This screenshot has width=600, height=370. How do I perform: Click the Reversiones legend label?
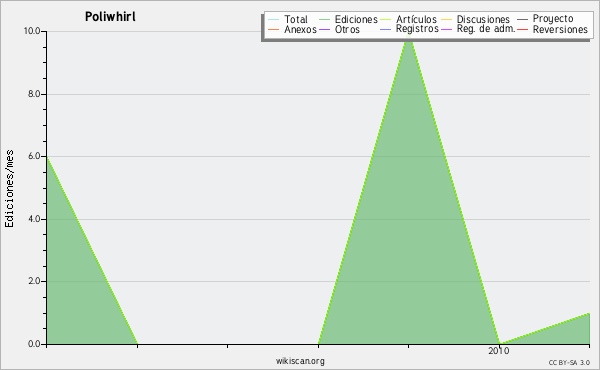click(x=560, y=29)
